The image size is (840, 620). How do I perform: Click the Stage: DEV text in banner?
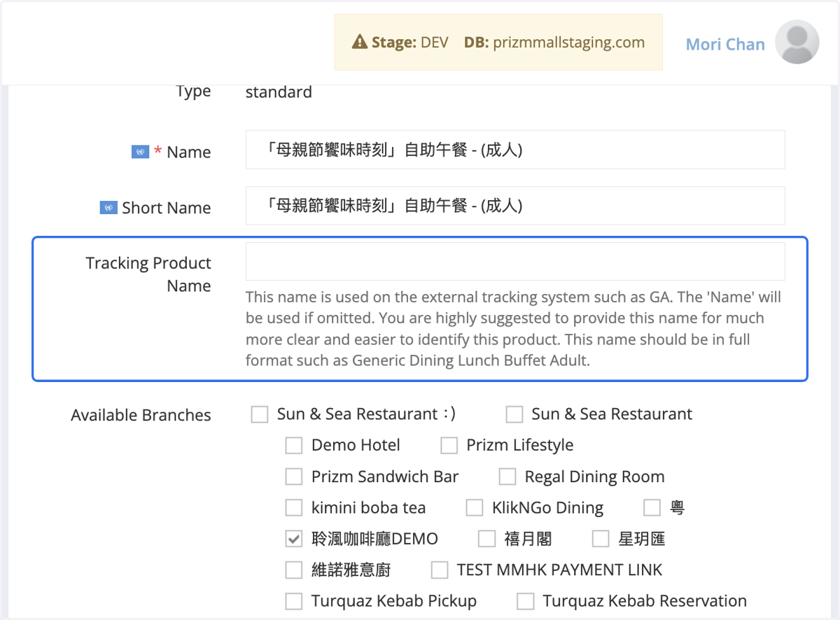click(410, 43)
